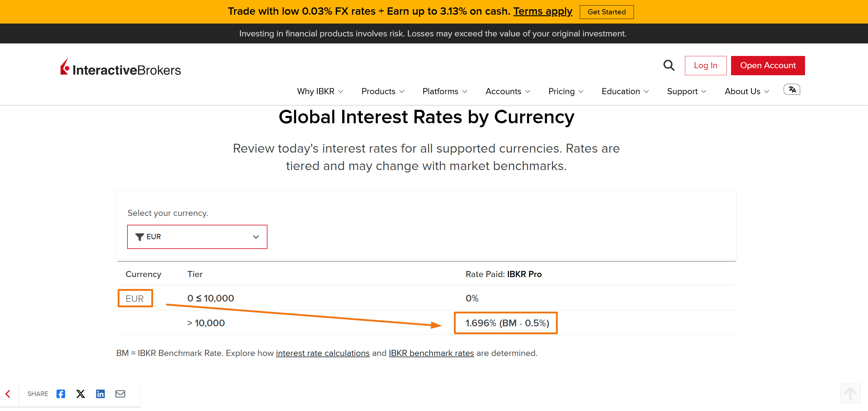Click the filter funnel icon in currency selector
Viewport: 868px width, 411px height.
(139, 237)
